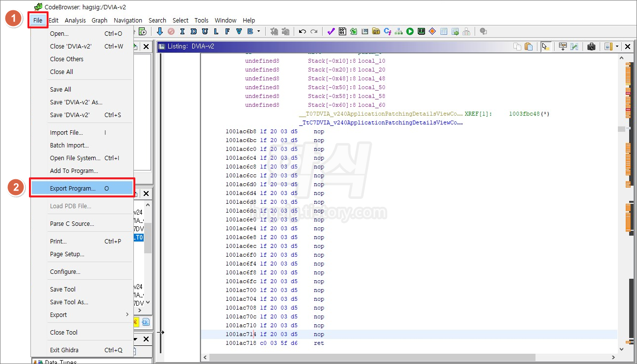Toggle the overview margin icon in Listing
This screenshot has width=637, height=364.
point(609,47)
